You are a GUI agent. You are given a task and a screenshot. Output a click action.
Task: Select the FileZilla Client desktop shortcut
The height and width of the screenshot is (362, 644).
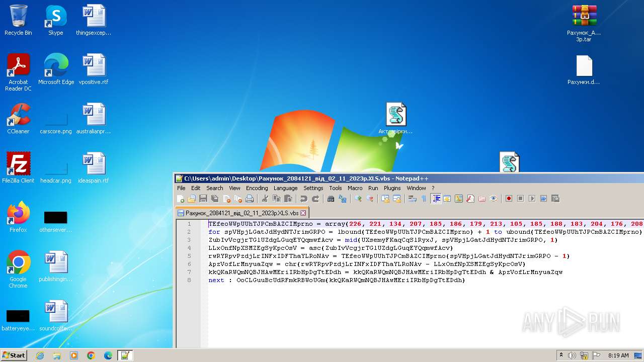(18, 168)
